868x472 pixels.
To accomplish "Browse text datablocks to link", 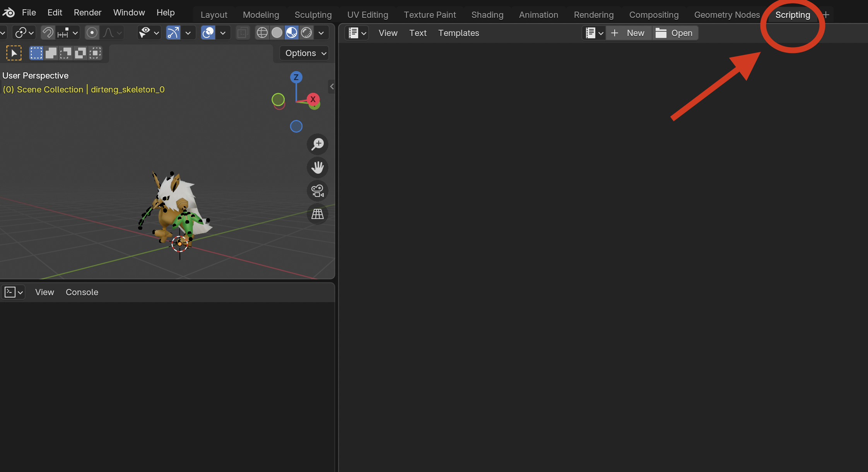I will point(594,33).
